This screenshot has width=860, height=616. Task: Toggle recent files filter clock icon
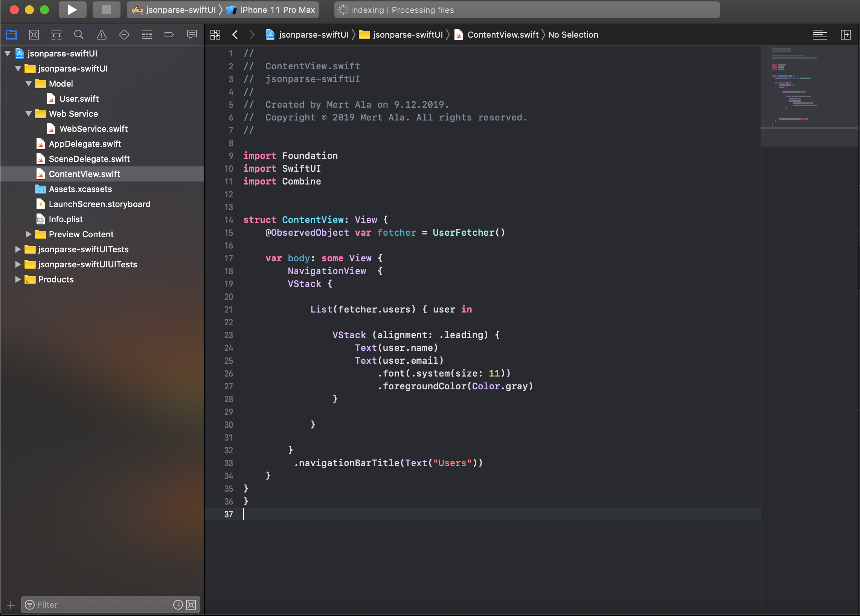(x=178, y=605)
